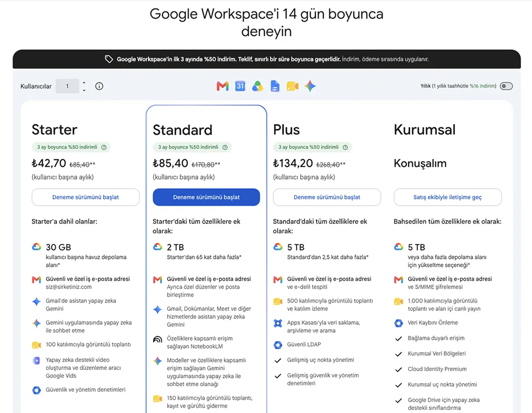Click the Google Drive icon in the app row
This screenshot has width=532, height=413.
coord(257,86)
